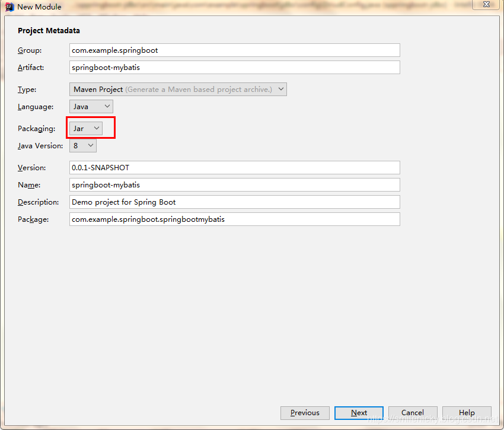The width and height of the screenshot is (504, 430).
Task: Click the IntelliJ icon in the title bar
Action: click(x=9, y=7)
